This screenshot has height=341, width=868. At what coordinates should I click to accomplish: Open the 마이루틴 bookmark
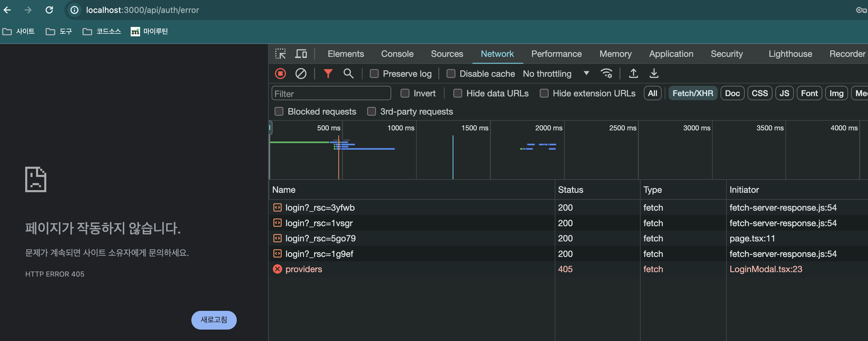pos(149,31)
